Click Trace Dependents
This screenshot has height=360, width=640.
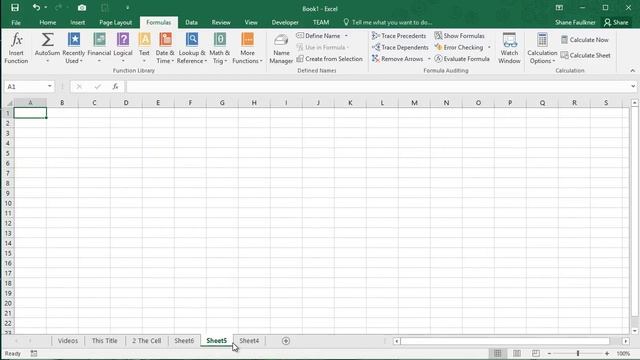coord(400,47)
